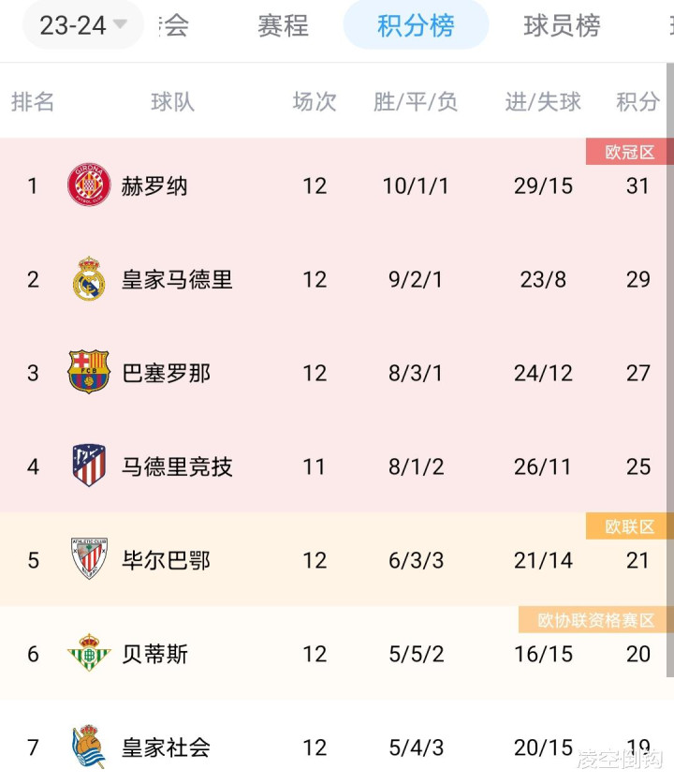Click the 积分 column header
The width and height of the screenshot is (674, 784).
[x=637, y=101]
